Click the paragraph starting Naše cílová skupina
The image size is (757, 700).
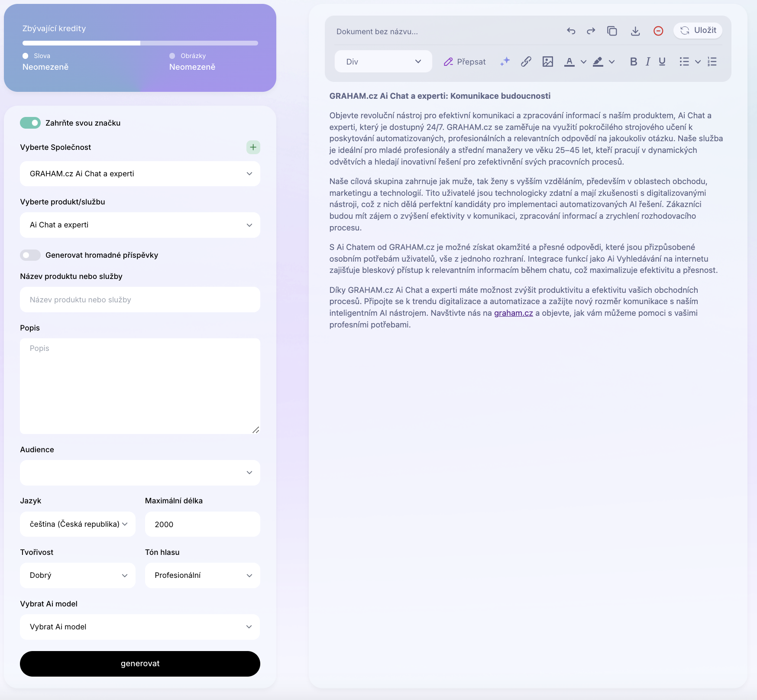pyautogui.click(x=518, y=204)
